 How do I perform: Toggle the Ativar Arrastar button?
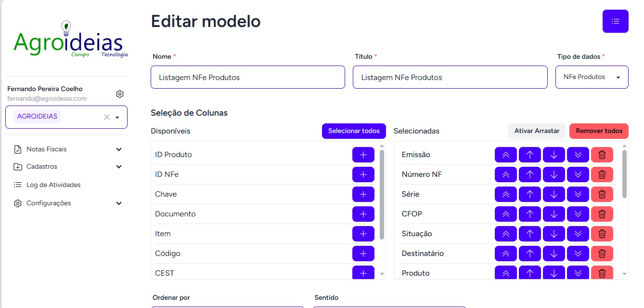pyautogui.click(x=537, y=131)
